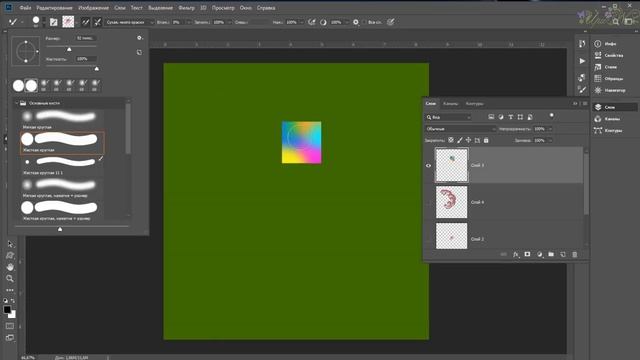Open the Load percentage dropdown arrow
The image size is (640, 360).
[x=229, y=22]
